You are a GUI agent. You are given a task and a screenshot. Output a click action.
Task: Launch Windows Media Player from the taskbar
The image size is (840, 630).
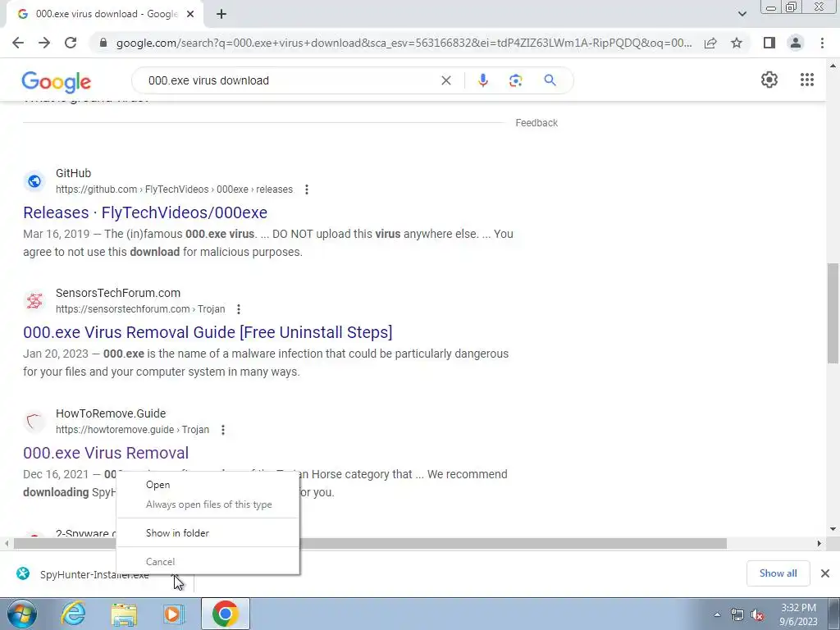174,614
